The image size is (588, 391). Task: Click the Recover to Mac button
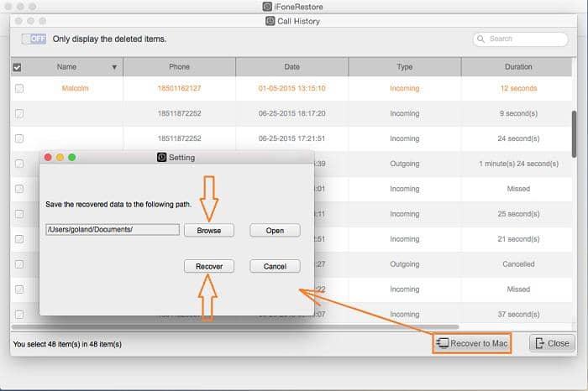coord(472,342)
